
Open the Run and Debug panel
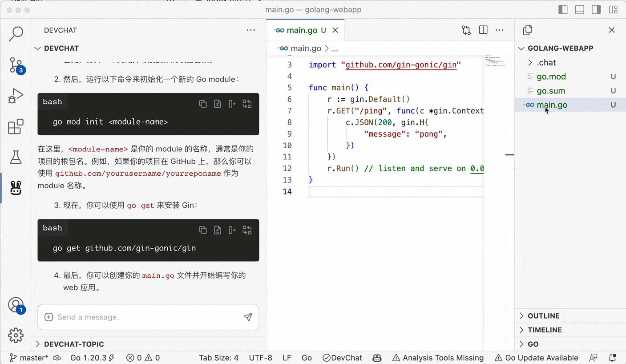tap(16, 96)
